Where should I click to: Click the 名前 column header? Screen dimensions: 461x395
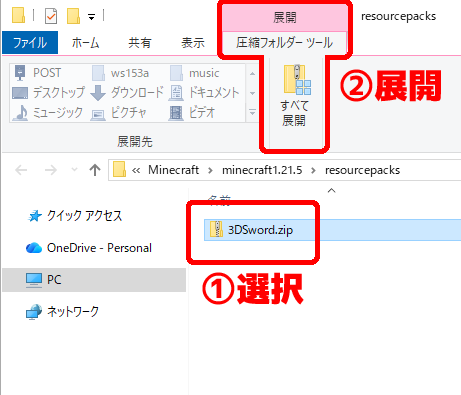tap(219, 199)
